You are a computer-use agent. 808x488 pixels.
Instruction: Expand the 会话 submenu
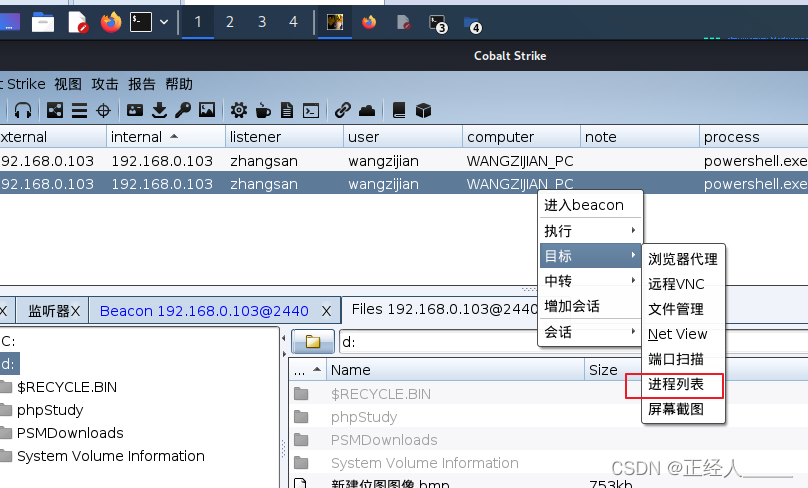590,331
